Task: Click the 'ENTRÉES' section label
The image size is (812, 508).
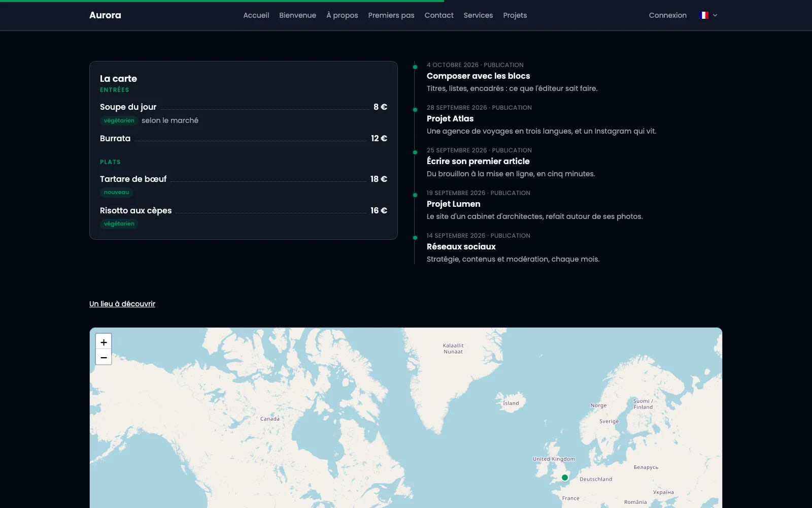Action: coord(115,90)
